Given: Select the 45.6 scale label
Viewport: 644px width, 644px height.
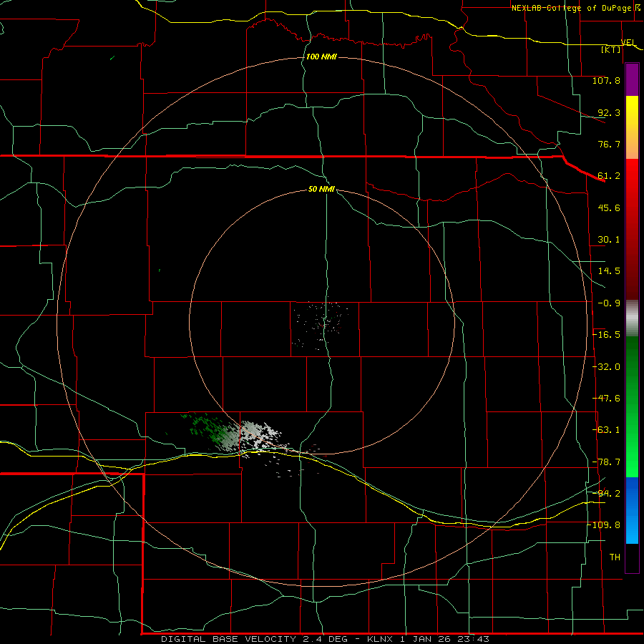Looking at the screenshot, I should (x=609, y=208).
